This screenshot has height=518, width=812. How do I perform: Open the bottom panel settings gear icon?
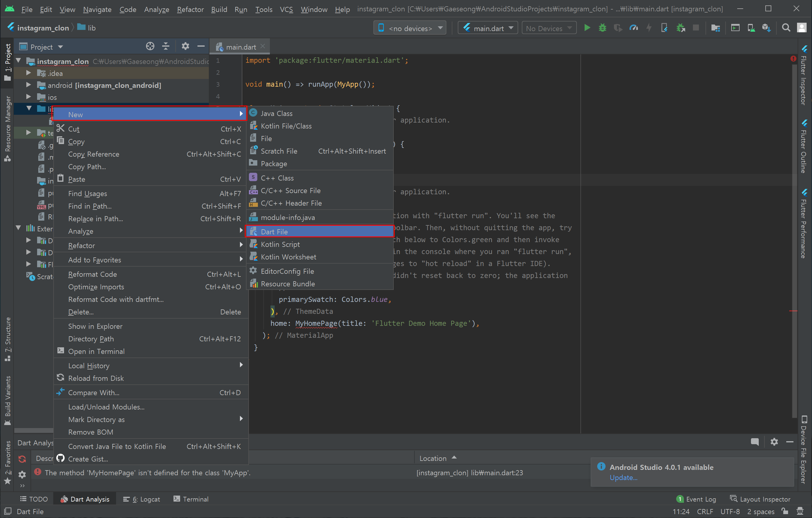click(x=774, y=442)
